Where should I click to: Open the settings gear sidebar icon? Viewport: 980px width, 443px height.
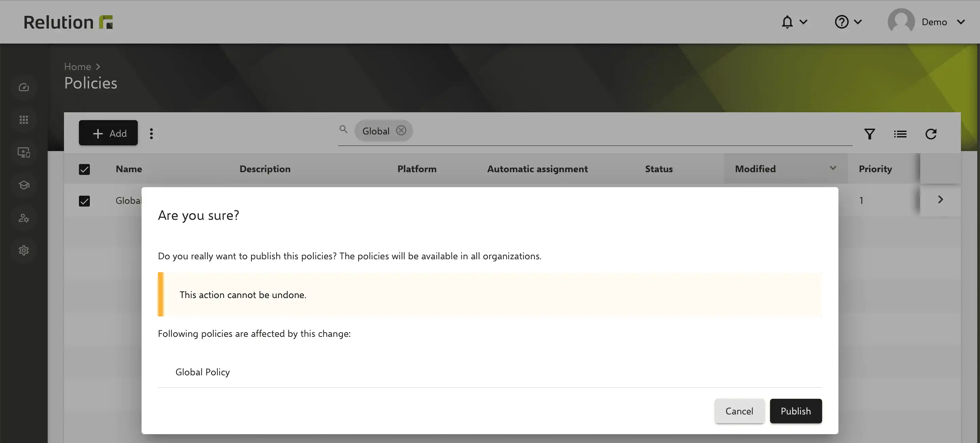(23, 250)
